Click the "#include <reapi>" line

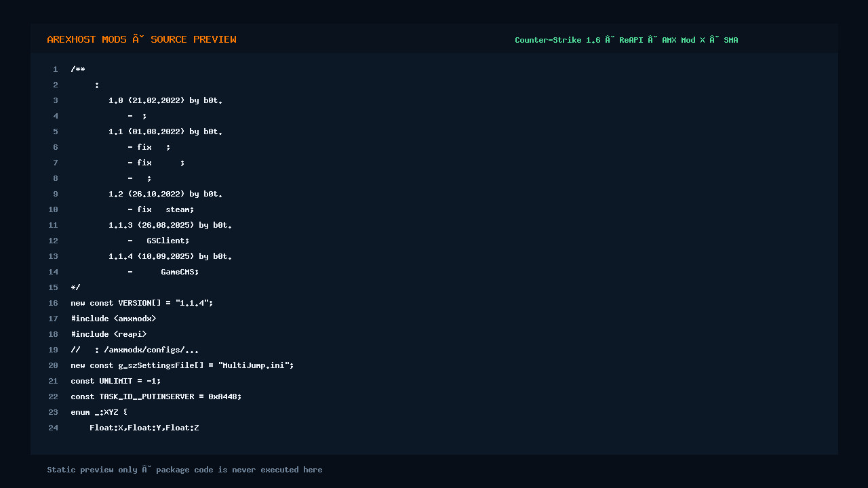click(x=108, y=334)
